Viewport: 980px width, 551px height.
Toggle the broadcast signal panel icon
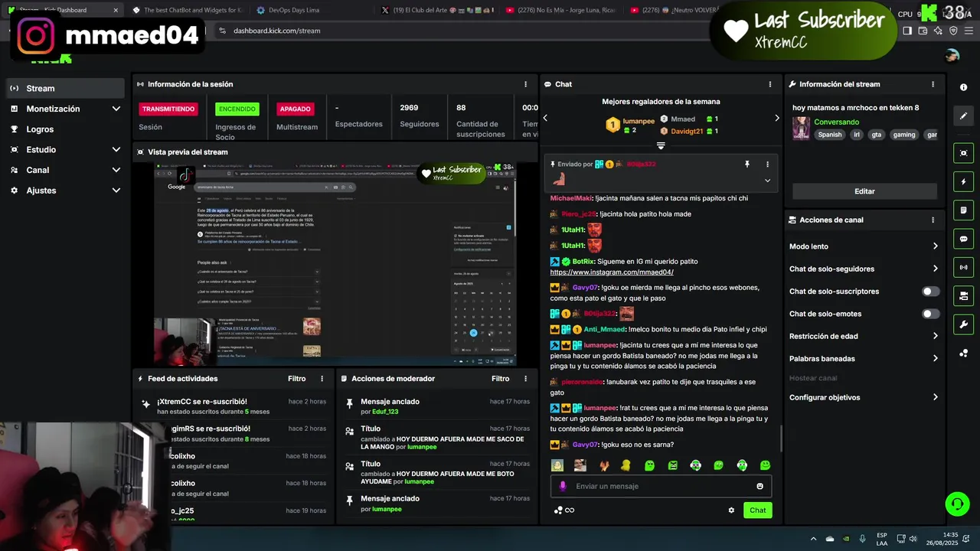click(963, 267)
